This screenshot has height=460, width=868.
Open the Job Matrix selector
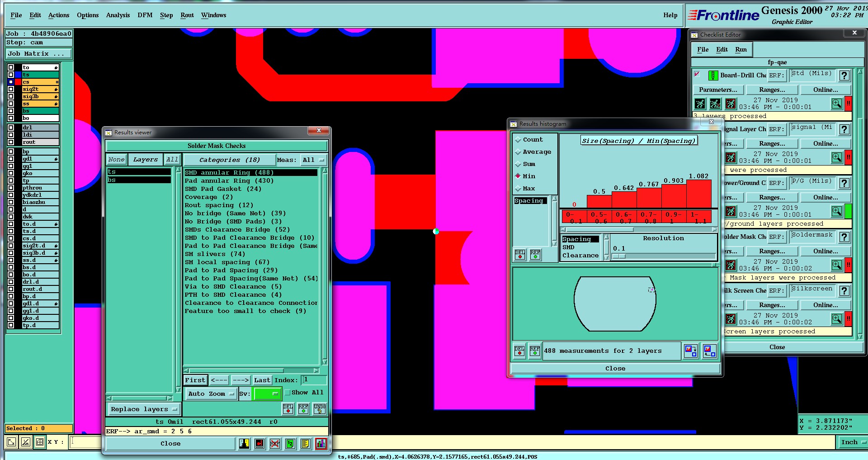tap(39, 54)
